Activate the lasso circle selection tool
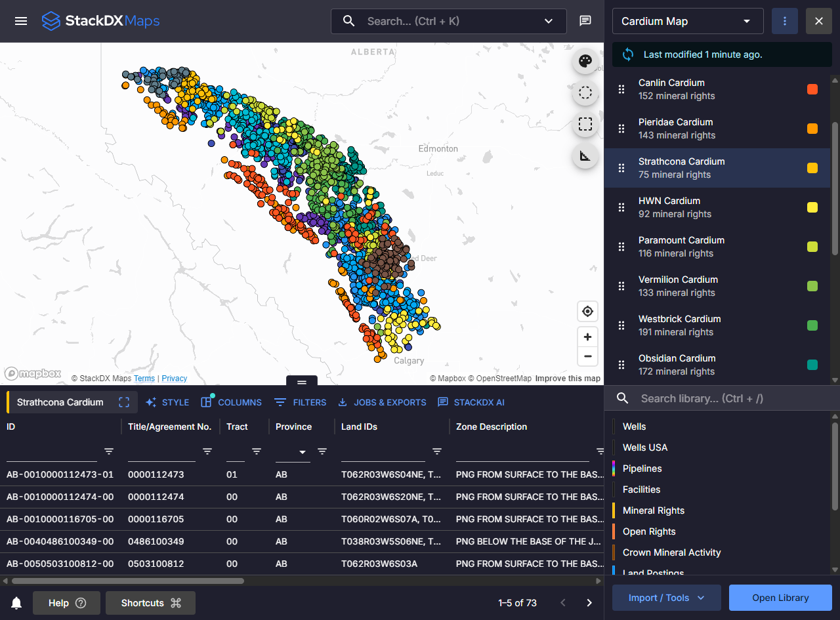This screenshot has width=840, height=620. 585,93
